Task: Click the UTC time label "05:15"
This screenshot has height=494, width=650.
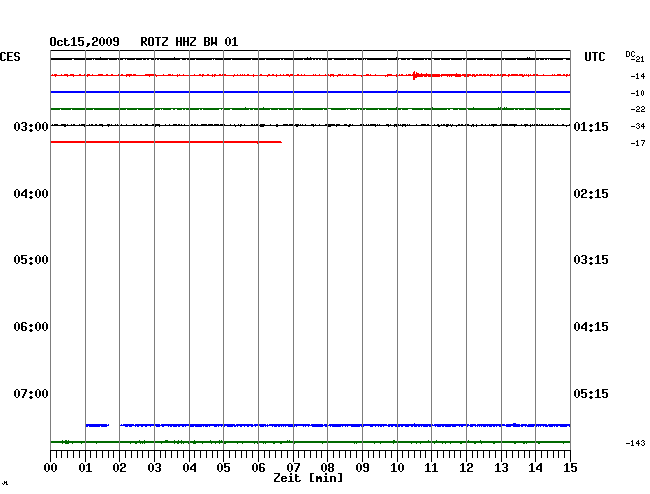Action: [591, 394]
